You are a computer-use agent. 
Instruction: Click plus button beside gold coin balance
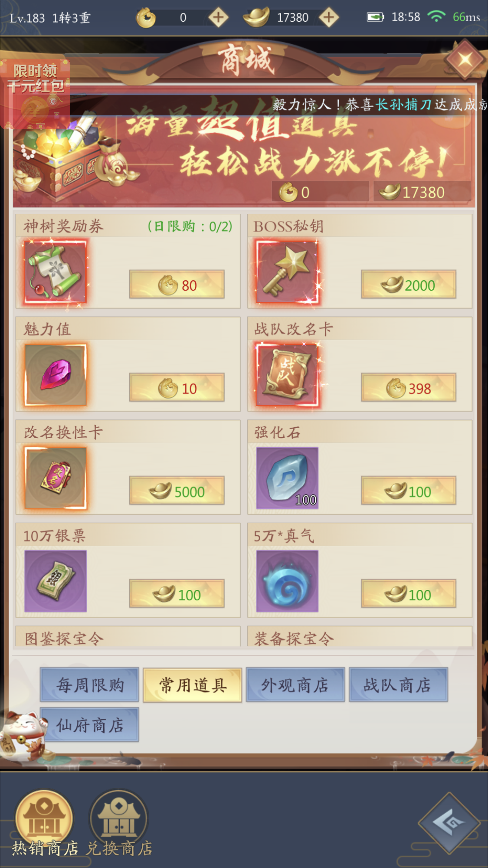(218, 18)
